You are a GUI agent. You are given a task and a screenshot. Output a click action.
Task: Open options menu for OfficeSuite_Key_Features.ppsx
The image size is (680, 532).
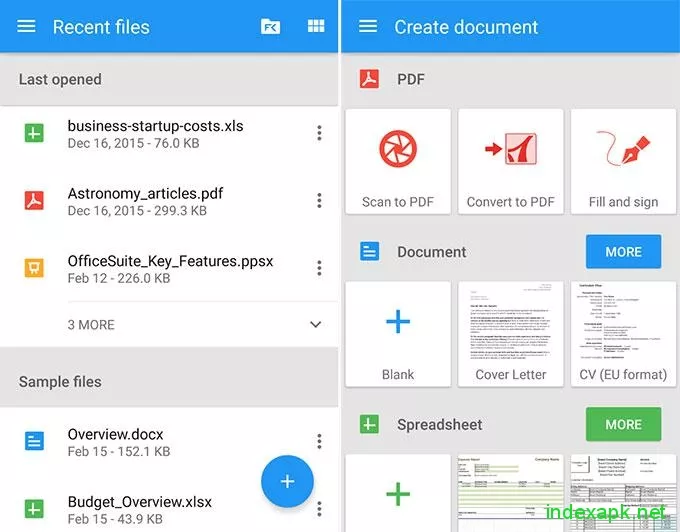tap(319, 268)
